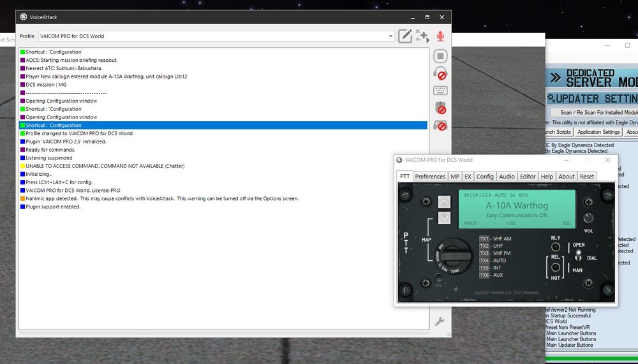
Task: Adjust the VOL knob
Action: coord(588,218)
